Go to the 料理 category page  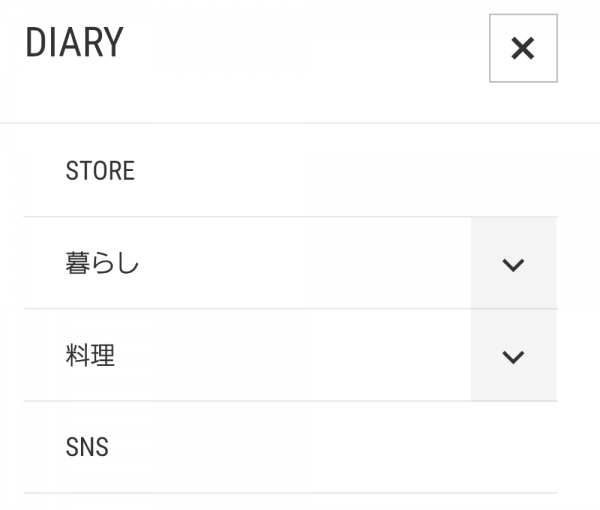(x=247, y=355)
